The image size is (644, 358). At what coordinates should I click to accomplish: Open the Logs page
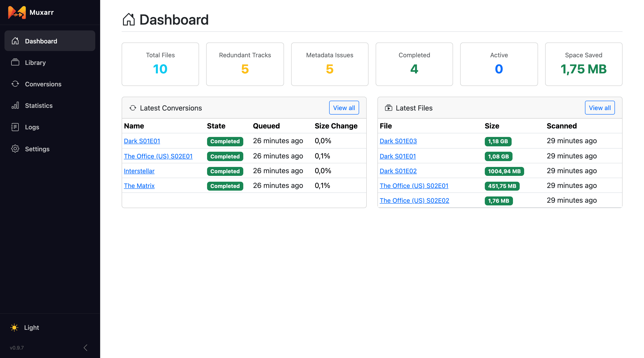(x=50, y=127)
